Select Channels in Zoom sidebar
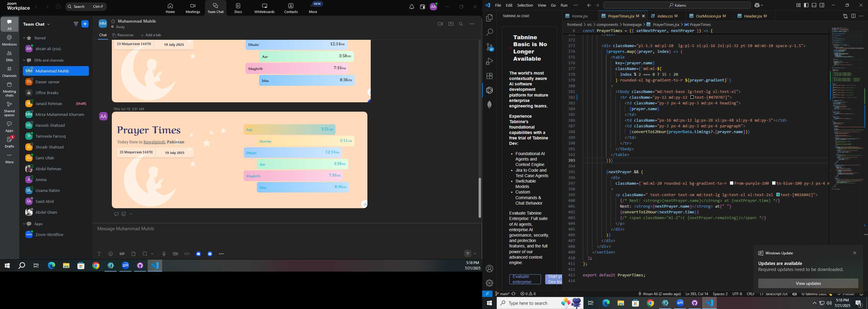This screenshot has width=868, height=309. [x=9, y=72]
